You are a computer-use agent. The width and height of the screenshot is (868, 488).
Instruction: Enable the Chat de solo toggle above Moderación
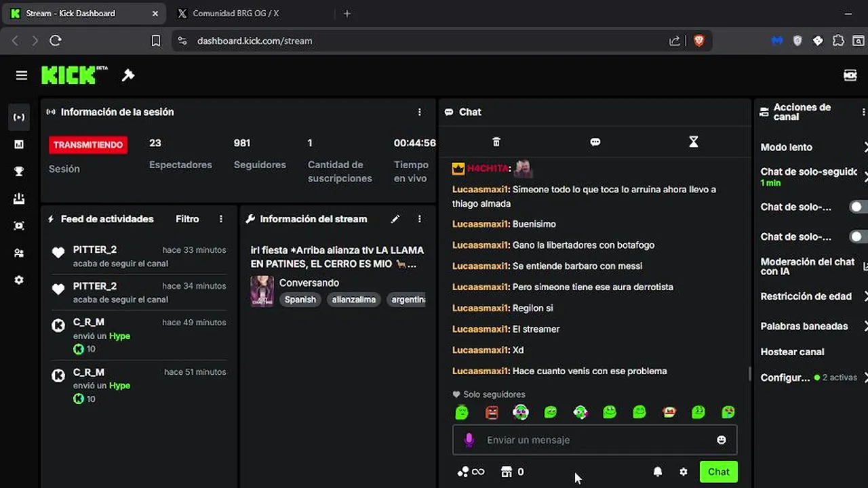click(859, 237)
